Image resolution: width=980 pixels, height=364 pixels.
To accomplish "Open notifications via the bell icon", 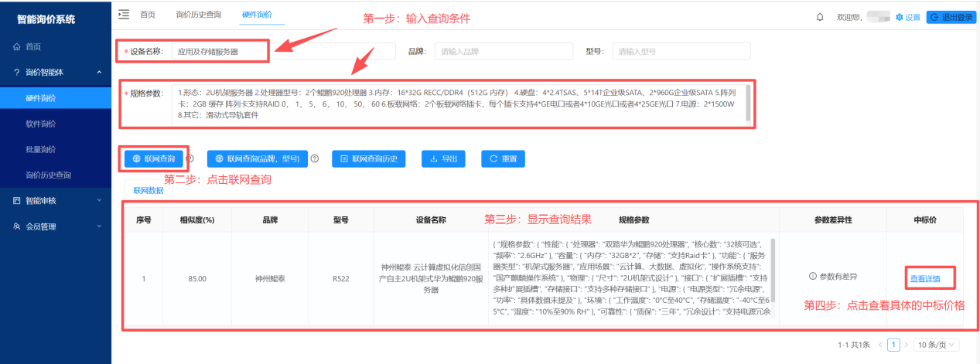I will 820,17.
